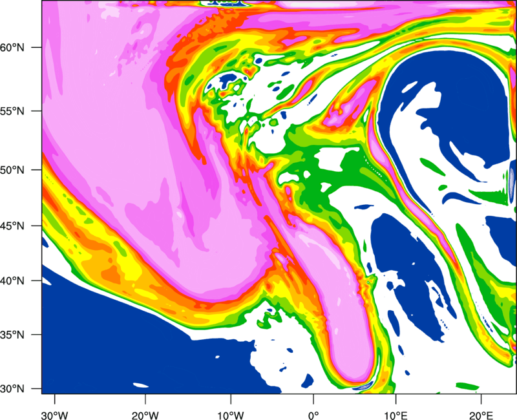Click the 20°E longitude label
This screenshot has width=517, height=420.
[481, 415]
